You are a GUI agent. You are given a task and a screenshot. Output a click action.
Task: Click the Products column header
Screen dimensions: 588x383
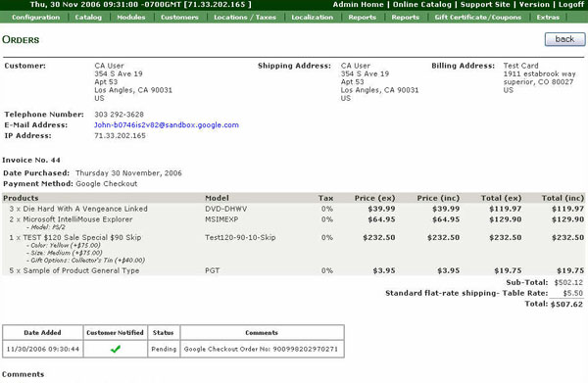click(21, 198)
